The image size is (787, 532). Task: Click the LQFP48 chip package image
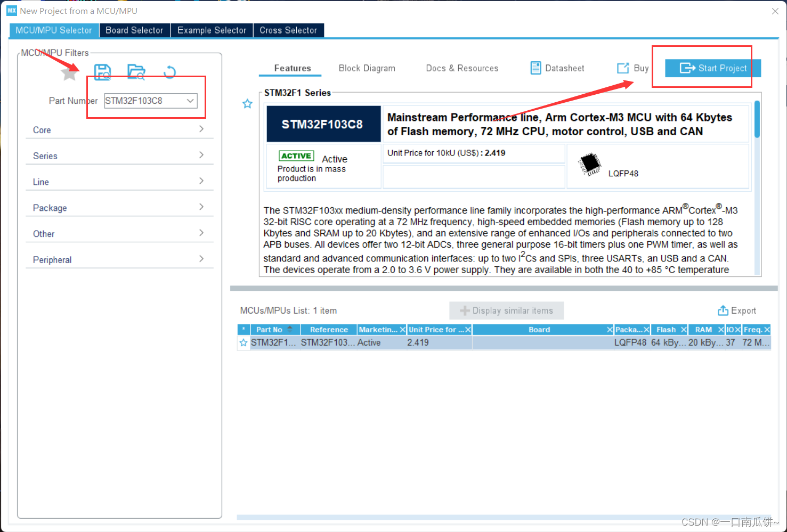click(x=590, y=164)
